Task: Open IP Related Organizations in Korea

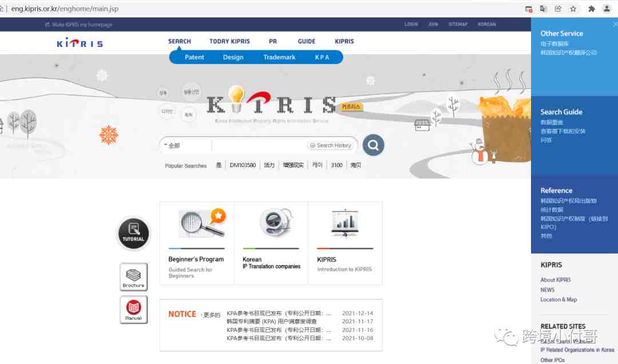Action: point(577,350)
